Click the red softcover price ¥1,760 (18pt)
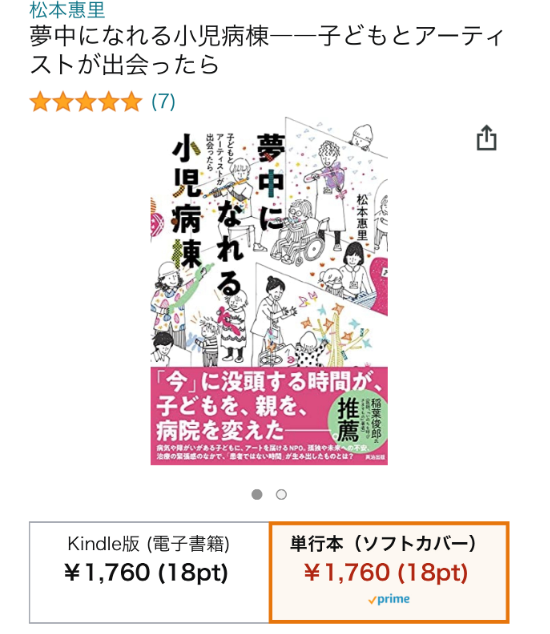 click(x=386, y=573)
